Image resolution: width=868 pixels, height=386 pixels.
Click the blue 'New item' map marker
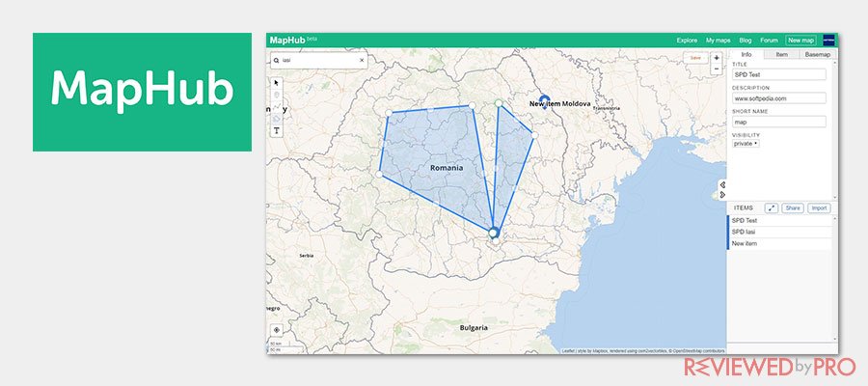click(x=545, y=100)
